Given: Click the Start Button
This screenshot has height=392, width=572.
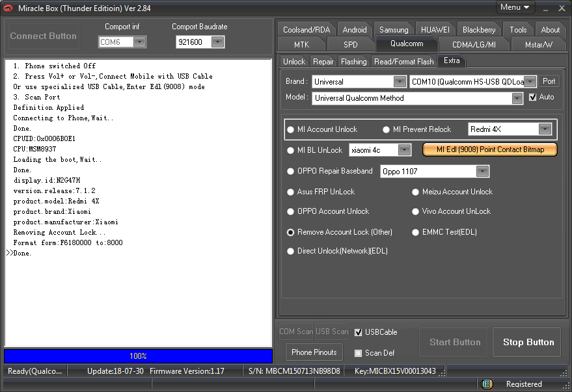Looking at the screenshot, I should coord(454,342).
